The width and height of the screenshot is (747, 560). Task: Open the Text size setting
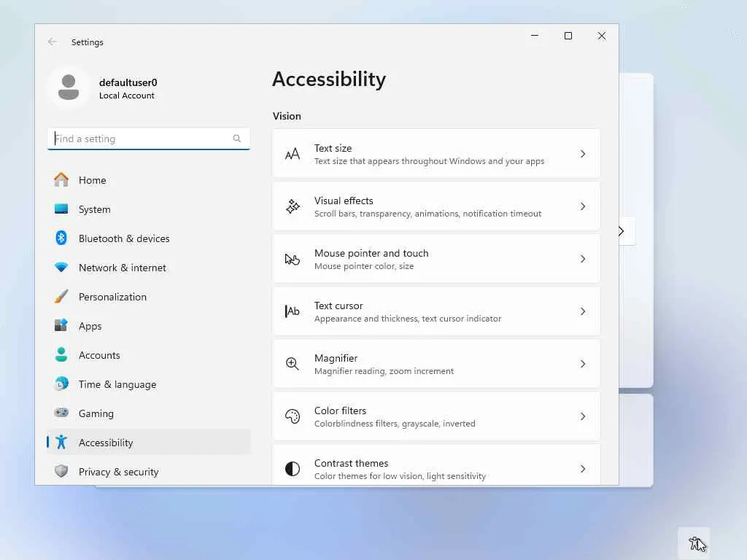point(436,154)
